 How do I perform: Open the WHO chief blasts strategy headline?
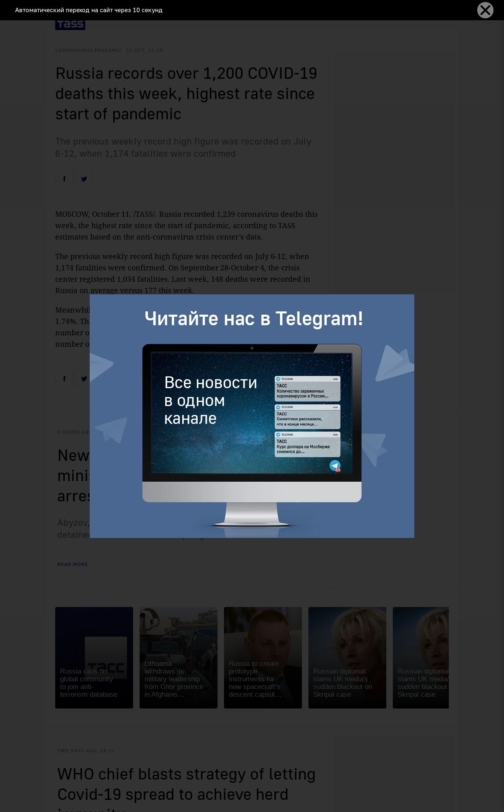click(x=186, y=790)
